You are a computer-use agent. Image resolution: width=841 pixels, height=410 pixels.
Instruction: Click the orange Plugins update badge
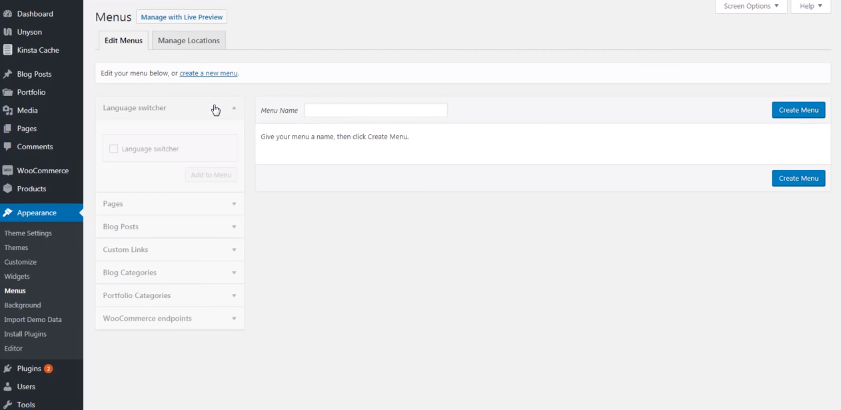[48, 369]
